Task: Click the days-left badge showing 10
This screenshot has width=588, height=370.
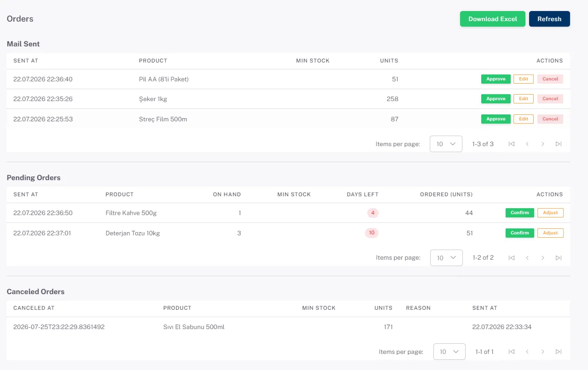Action: point(372,233)
